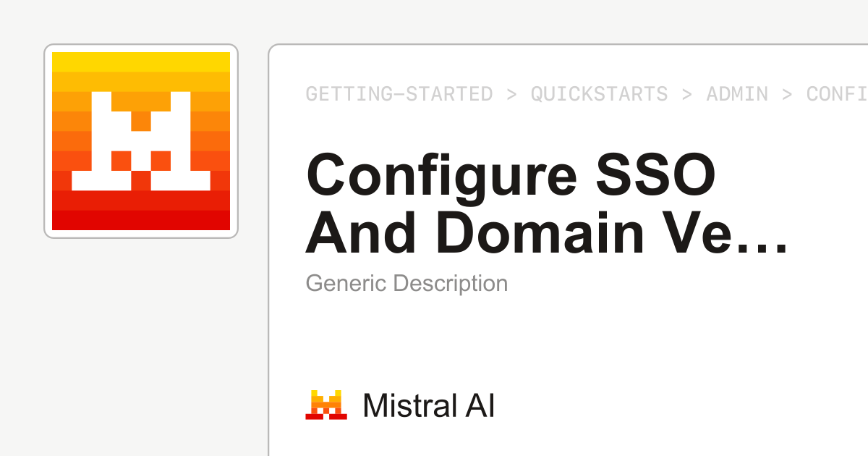This screenshot has height=456, width=868.
Task: Select the GETTING-STARTED breadcrumb
Action: (399, 94)
